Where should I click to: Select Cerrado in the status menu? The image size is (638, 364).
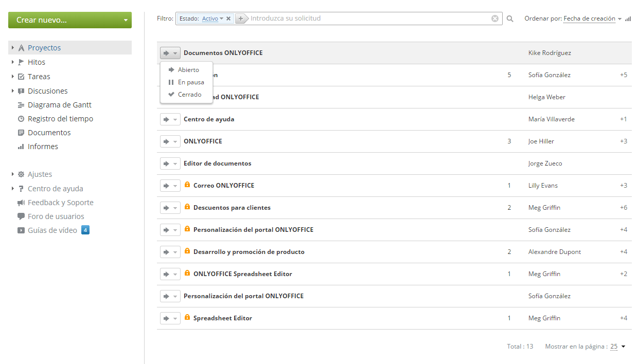point(186,95)
